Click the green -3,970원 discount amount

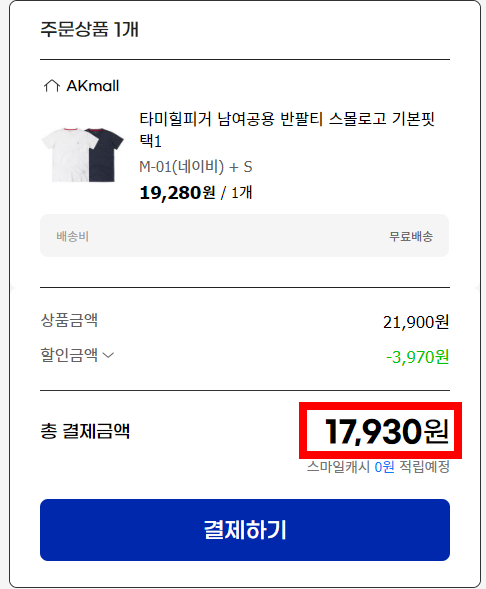pos(418,357)
